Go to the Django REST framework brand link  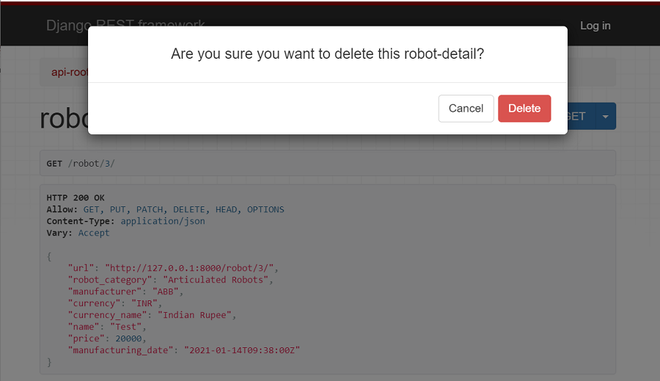coord(125,25)
